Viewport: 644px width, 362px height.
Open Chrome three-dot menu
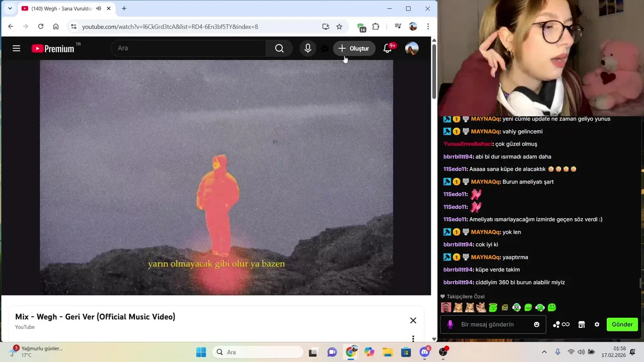pos(428,27)
